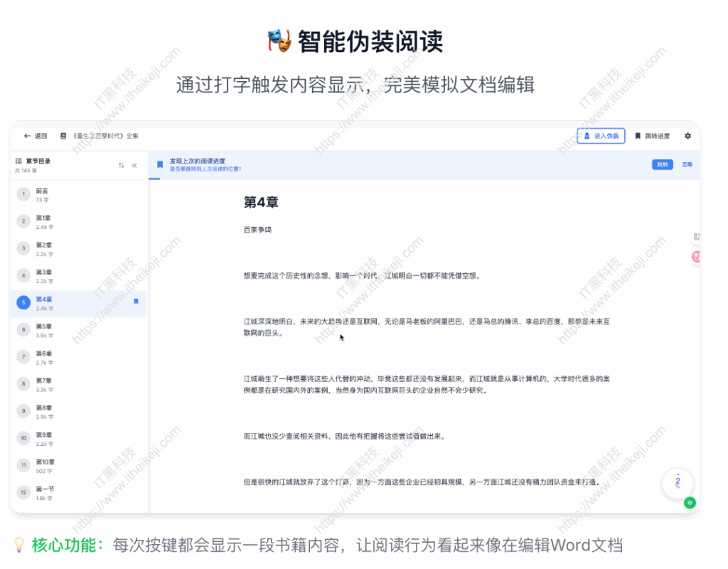This screenshot has height=569, width=728.
Task: Dismiss the banner with 忽略 link
Action: pos(687,164)
